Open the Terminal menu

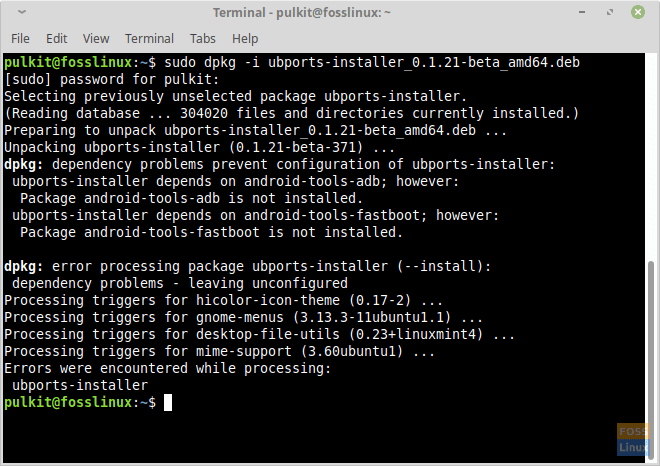(x=149, y=39)
